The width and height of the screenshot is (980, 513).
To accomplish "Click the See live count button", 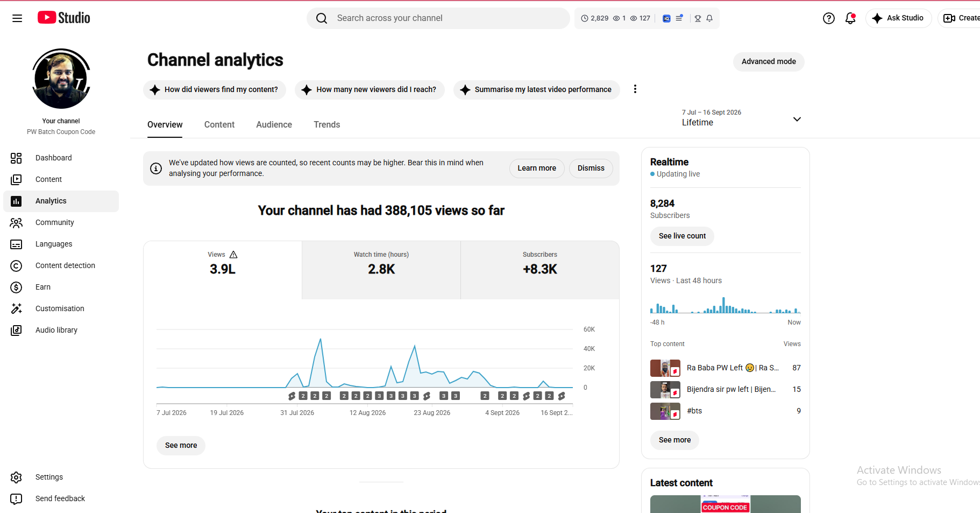I will [682, 236].
